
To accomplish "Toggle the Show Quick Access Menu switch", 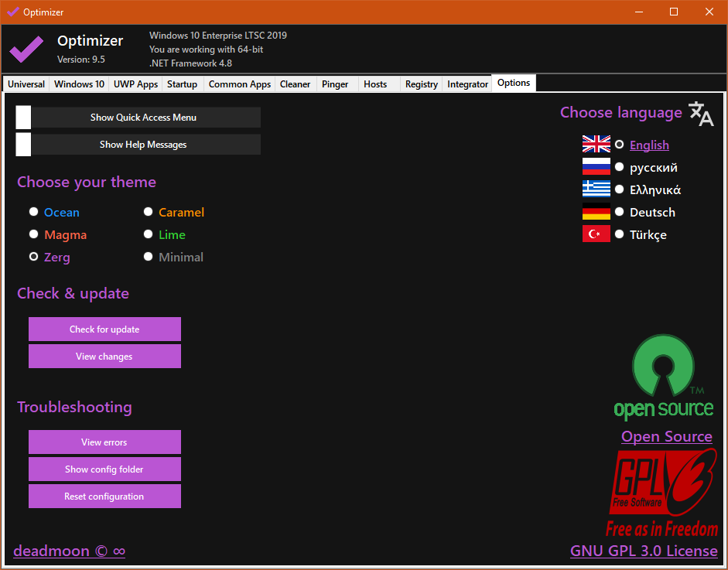I will pyautogui.click(x=24, y=118).
